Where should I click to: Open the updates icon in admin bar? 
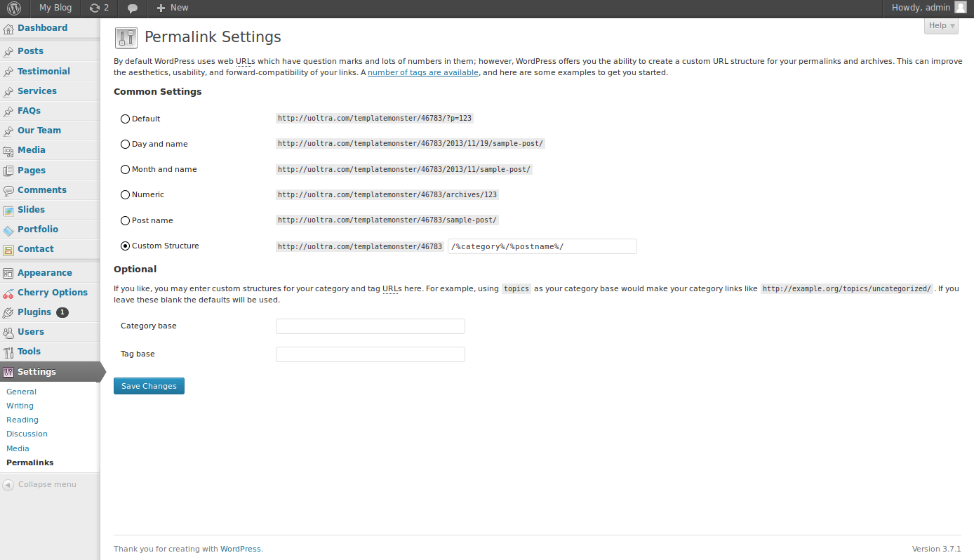pos(95,8)
